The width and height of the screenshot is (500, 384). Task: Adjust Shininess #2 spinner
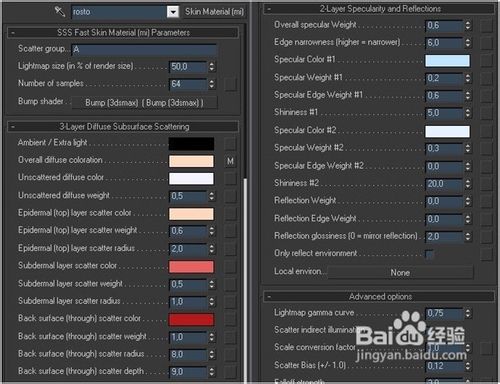tap(468, 184)
